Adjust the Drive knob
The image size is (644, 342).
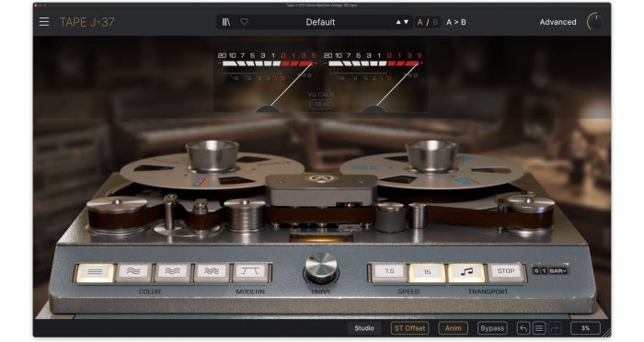[x=321, y=268]
